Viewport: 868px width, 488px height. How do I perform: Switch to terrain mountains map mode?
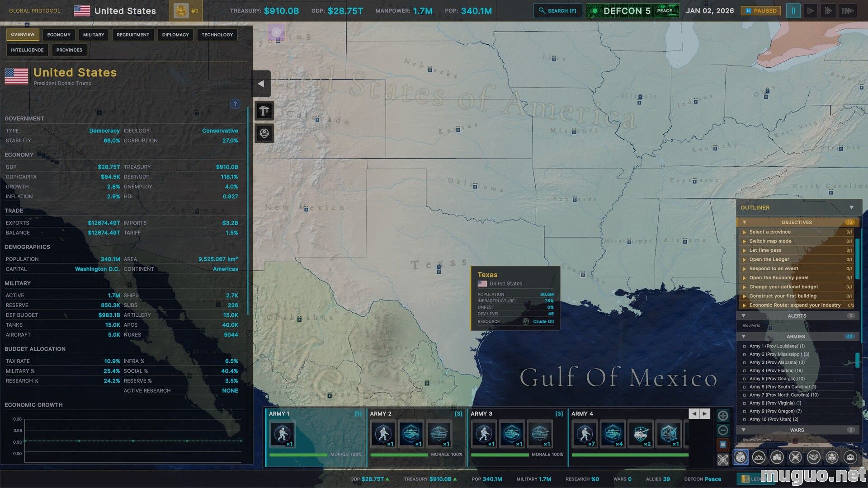pyautogui.click(x=759, y=457)
